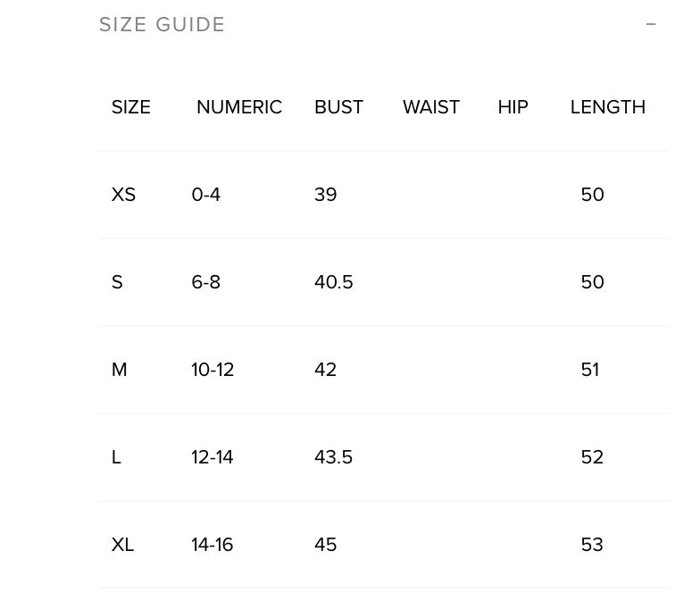Click the WAIST column header
The height and width of the screenshot is (609, 700).
click(430, 107)
